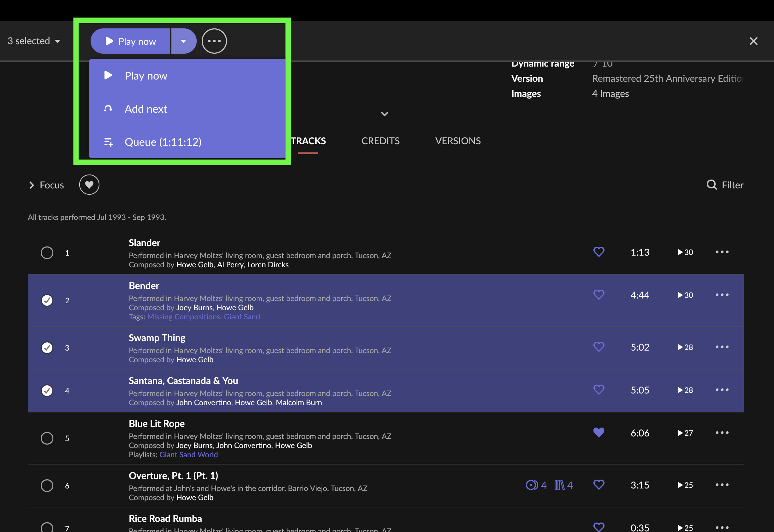Click the Filter magnifier icon
The height and width of the screenshot is (532, 774).
[711, 185]
